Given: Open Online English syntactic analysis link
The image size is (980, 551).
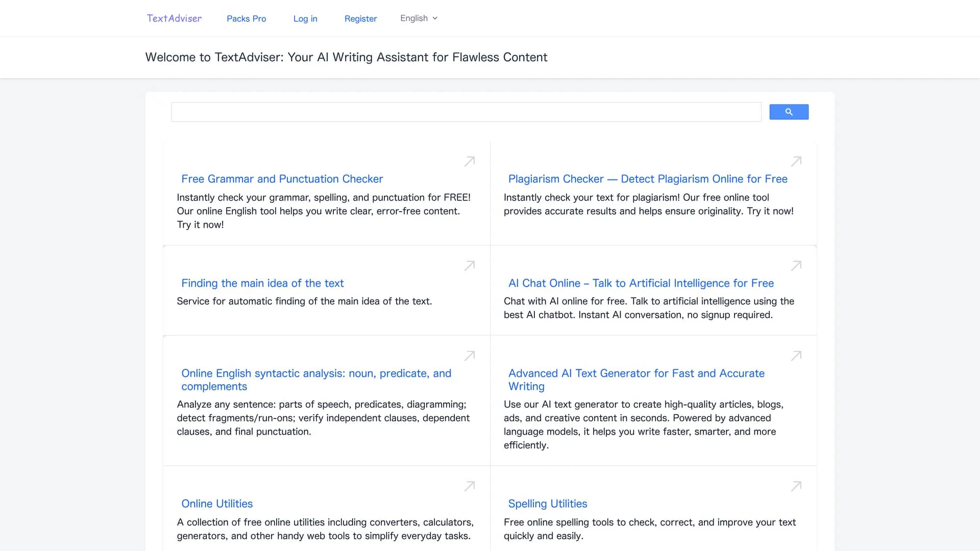Looking at the screenshot, I should (x=316, y=380).
